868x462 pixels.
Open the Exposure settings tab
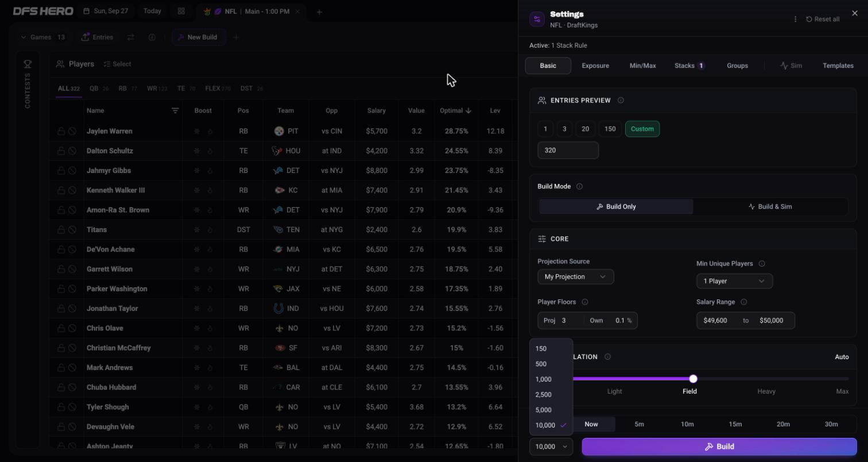tap(595, 66)
